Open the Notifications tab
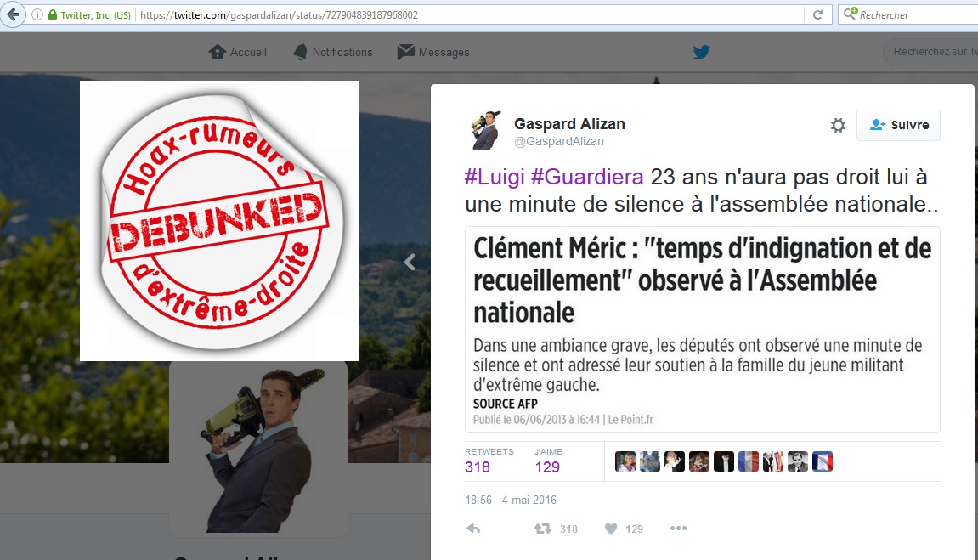The image size is (978, 560). 332,52
